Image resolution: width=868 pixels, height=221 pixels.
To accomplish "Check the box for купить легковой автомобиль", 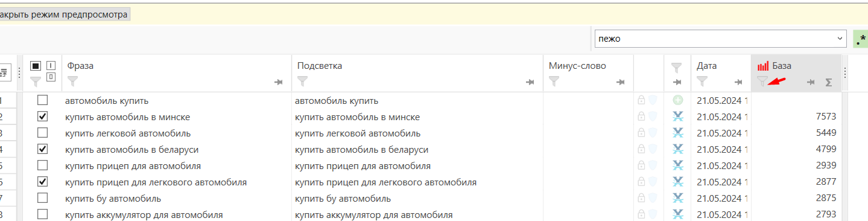I will [42, 133].
